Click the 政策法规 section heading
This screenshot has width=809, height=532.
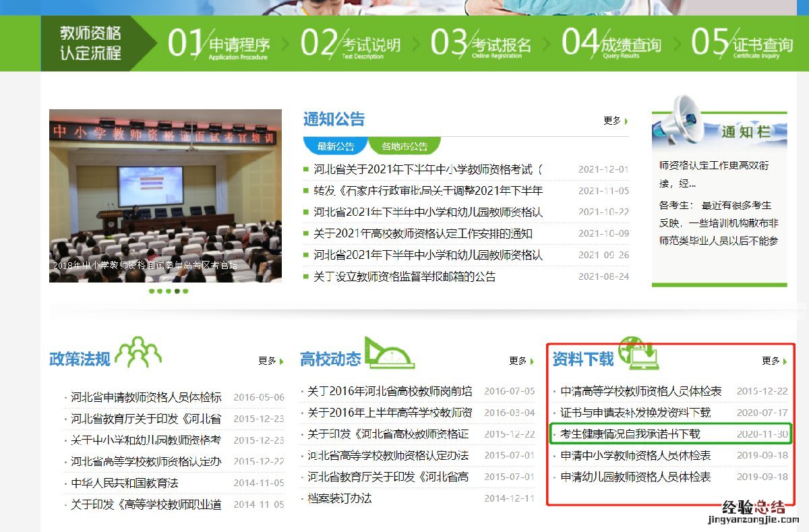click(x=80, y=359)
